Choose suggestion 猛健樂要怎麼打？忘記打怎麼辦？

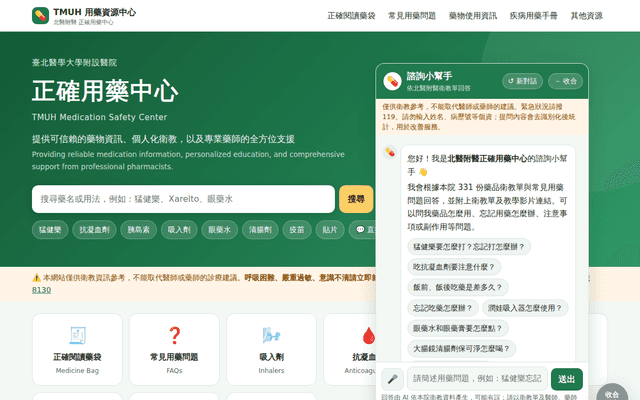pyautogui.click(x=469, y=247)
